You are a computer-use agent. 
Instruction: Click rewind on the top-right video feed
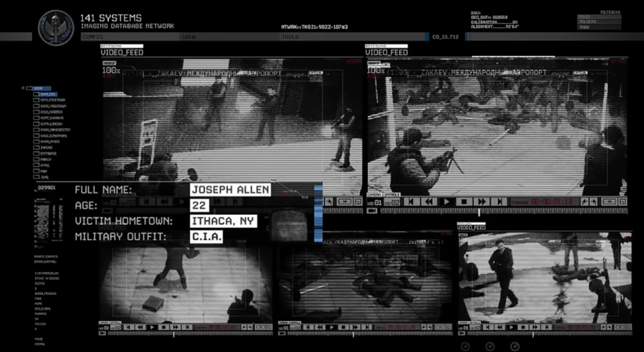(429, 202)
